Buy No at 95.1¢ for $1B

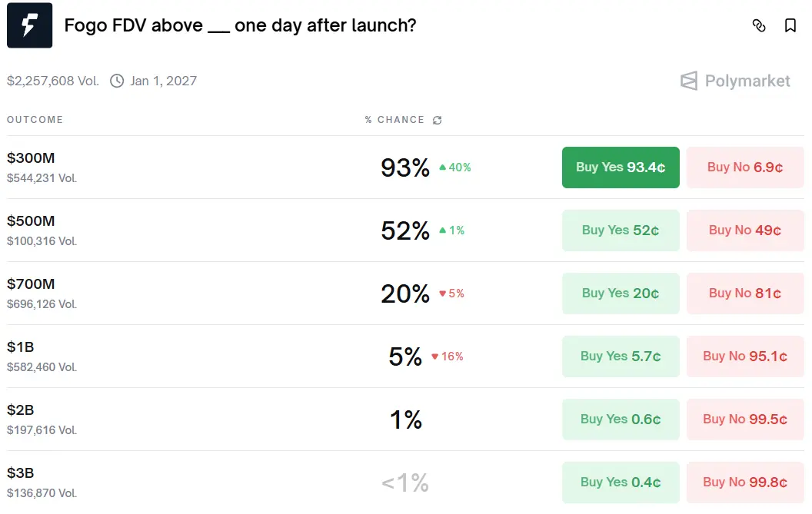tap(745, 356)
